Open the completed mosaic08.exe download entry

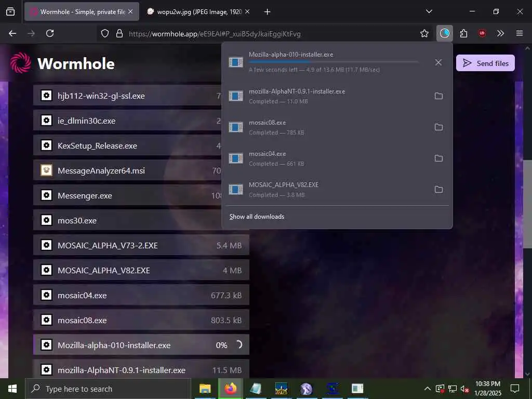coord(328,127)
